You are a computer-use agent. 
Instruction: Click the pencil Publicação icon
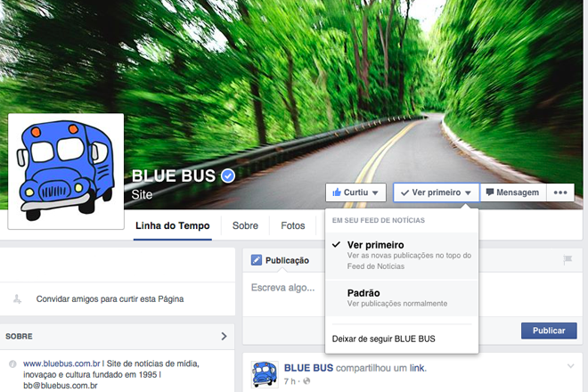coord(257,260)
